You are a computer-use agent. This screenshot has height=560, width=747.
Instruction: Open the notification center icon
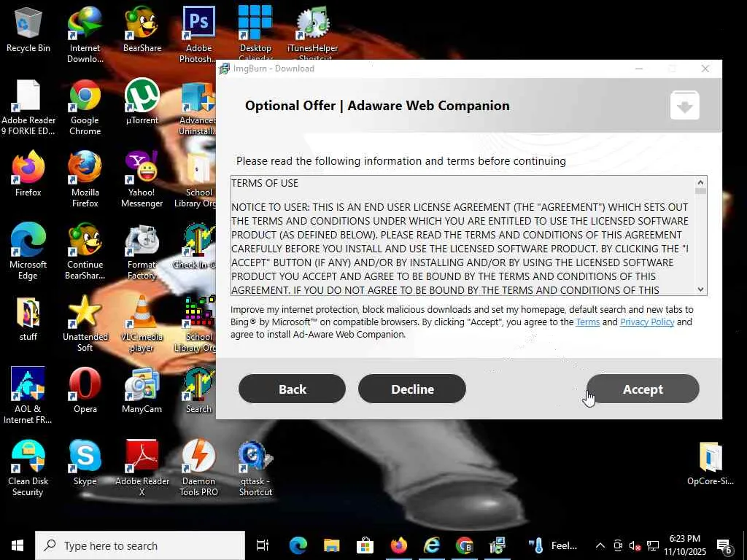pos(724,546)
